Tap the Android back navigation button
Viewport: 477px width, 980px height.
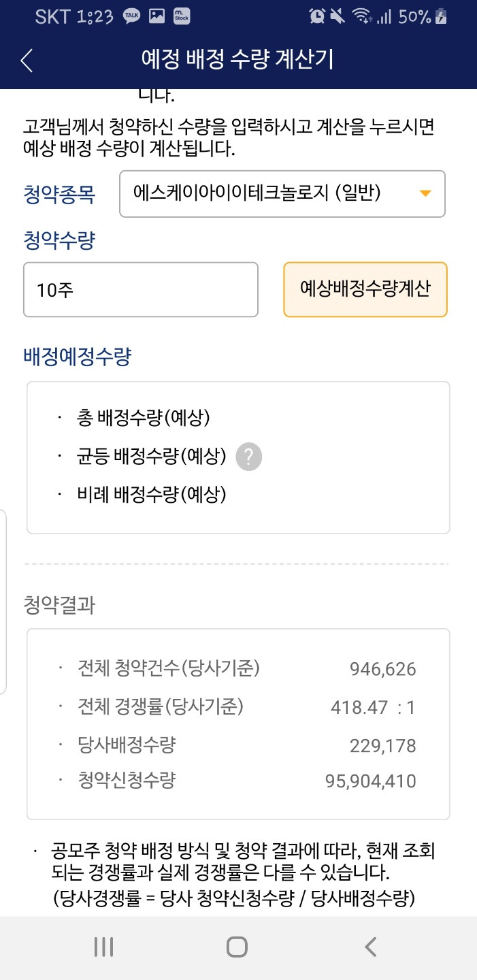coord(370,947)
